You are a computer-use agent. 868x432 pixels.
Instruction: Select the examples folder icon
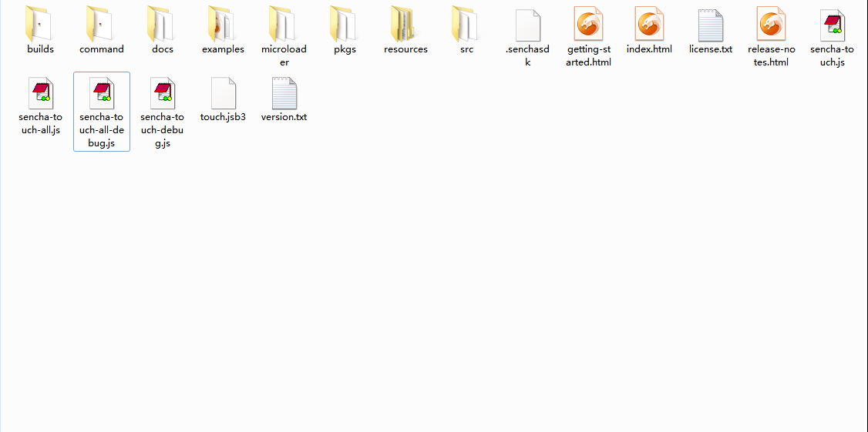point(221,25)
